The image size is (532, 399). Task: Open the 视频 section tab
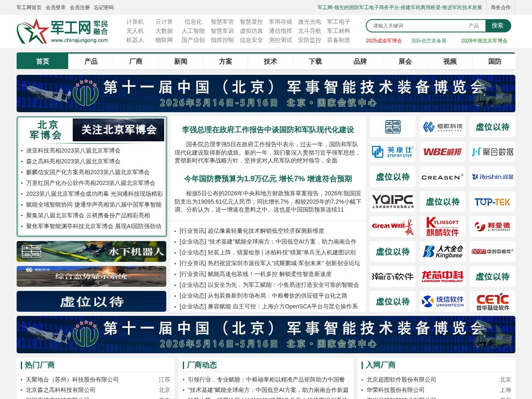click(449, 61)
